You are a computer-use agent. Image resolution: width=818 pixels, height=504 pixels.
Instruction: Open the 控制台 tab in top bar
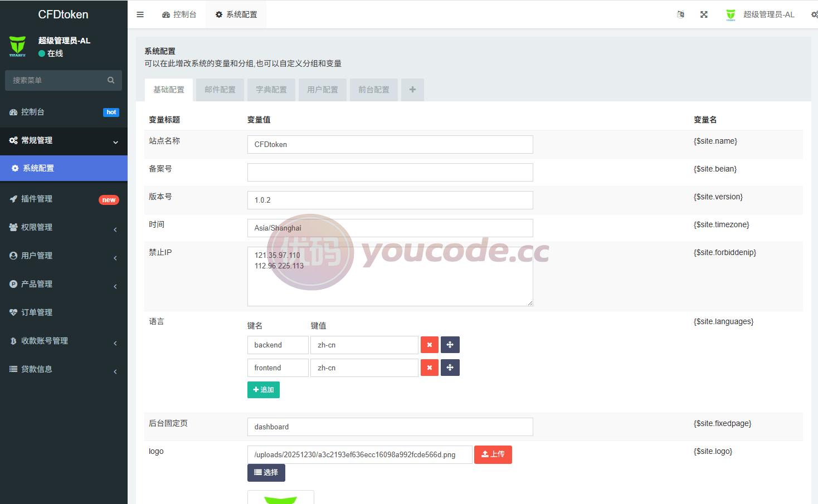pyautogui.click(x=179, y=14)
